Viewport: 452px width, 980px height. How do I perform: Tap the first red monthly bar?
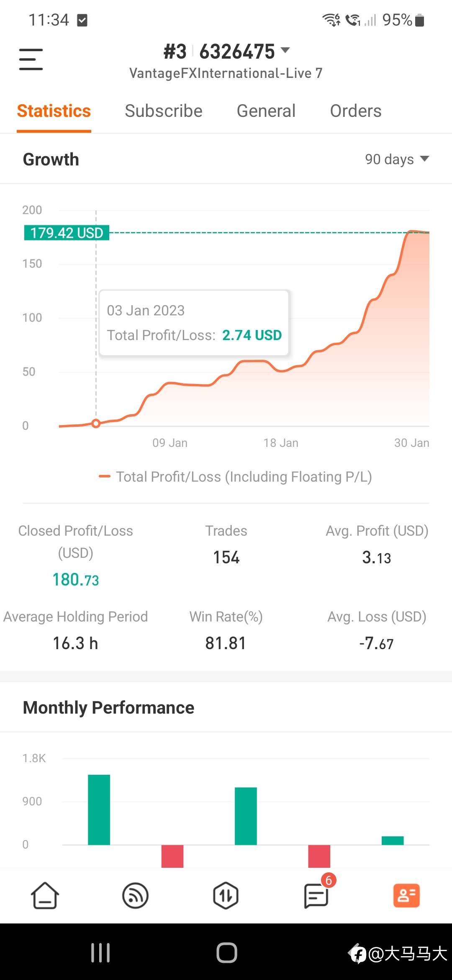tap(172, 856)
